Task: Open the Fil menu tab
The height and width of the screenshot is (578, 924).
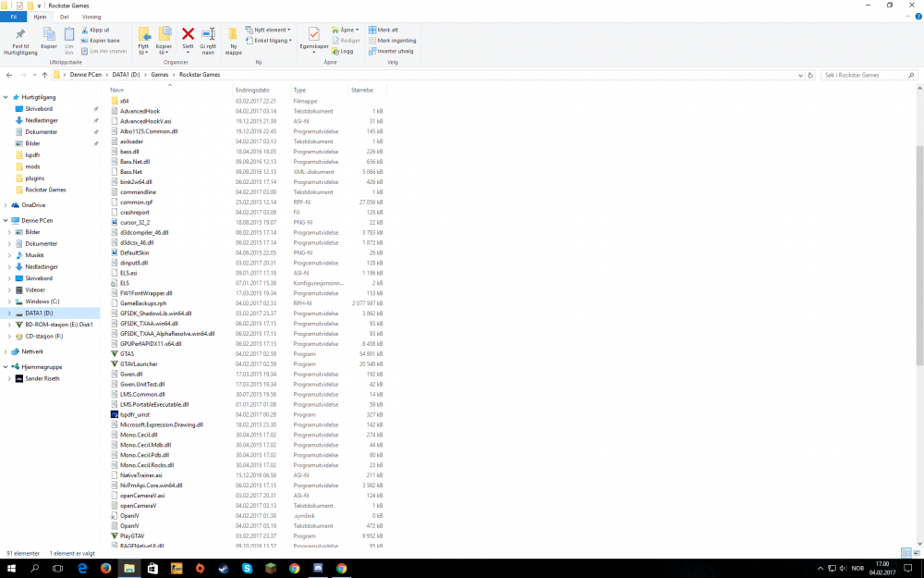Action: coord(14,17)
